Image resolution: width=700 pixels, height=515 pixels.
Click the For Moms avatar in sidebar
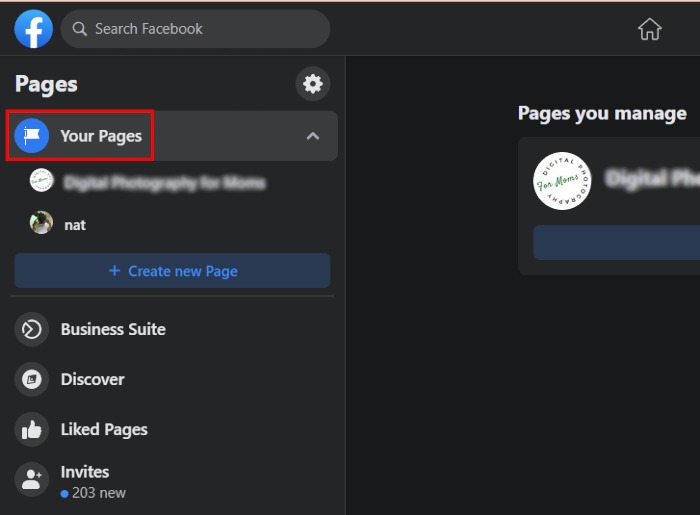tap(41, 180)
